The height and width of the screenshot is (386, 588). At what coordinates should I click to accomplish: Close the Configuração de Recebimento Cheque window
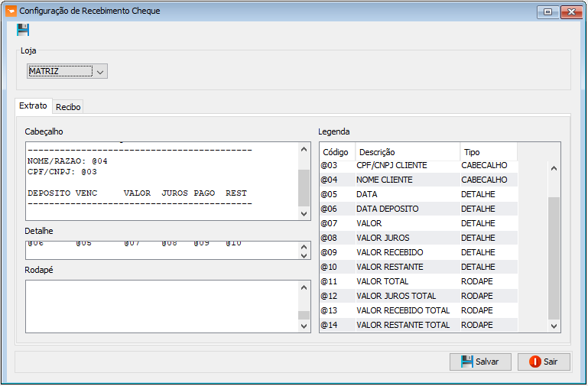571,12
